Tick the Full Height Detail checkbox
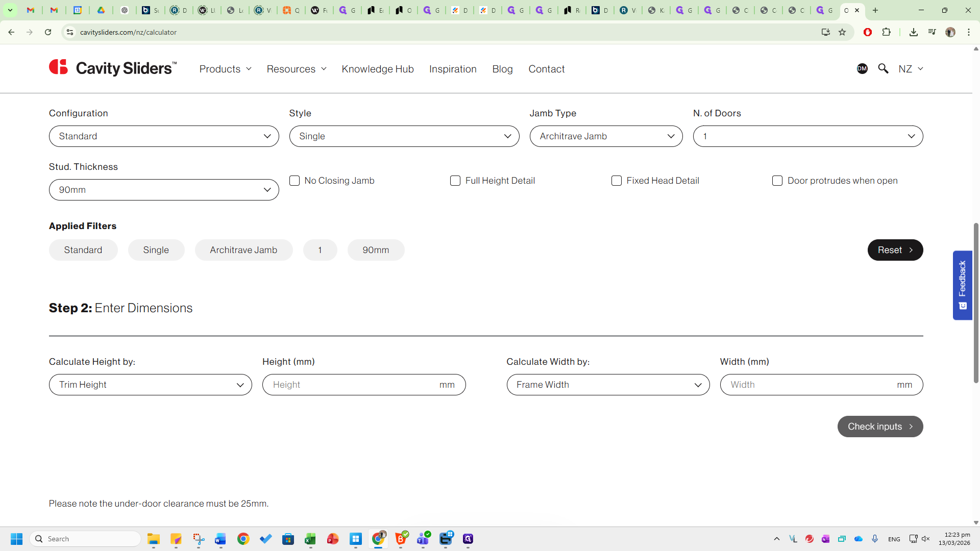 point(455,181)
